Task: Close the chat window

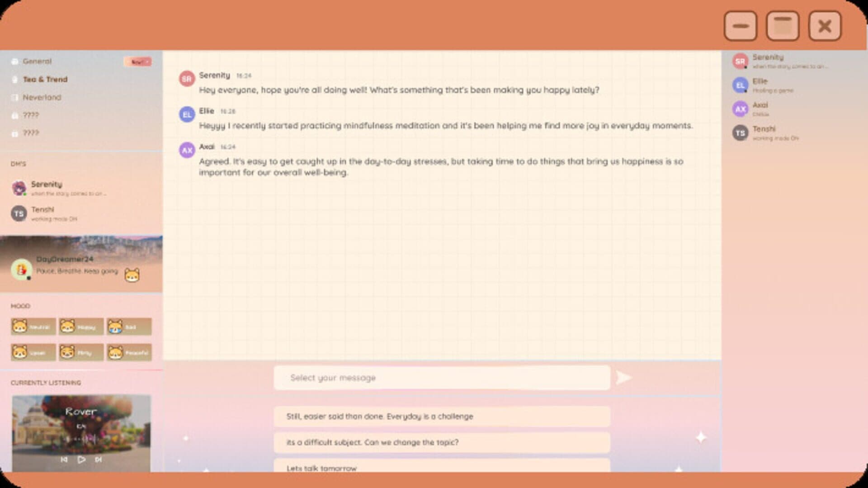Action: click(825, 26)
